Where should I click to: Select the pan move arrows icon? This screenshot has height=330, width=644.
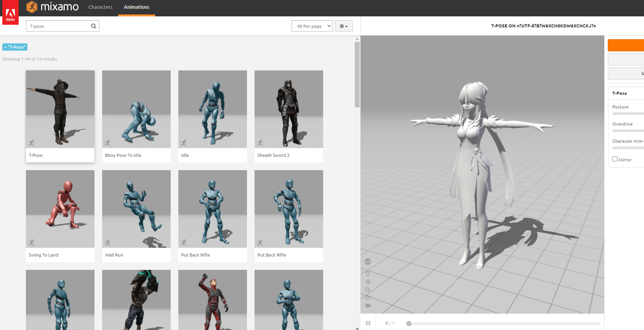[368, 282]
